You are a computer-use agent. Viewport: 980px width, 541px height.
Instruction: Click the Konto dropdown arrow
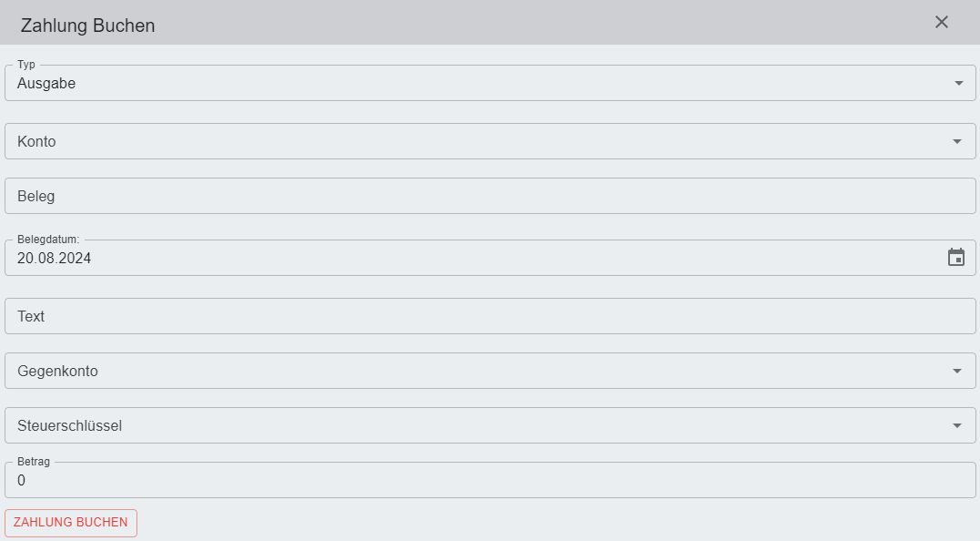coord(957,142)
